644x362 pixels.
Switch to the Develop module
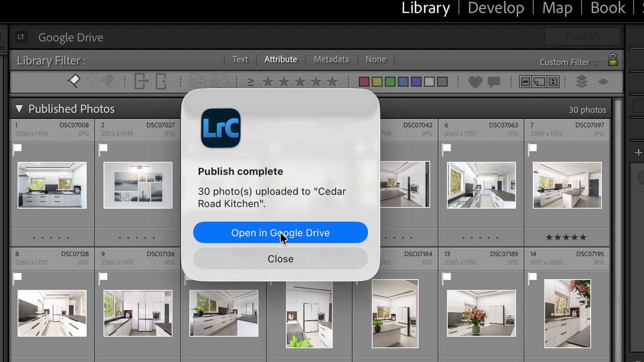pyautogui.click(x=496, y=8)
